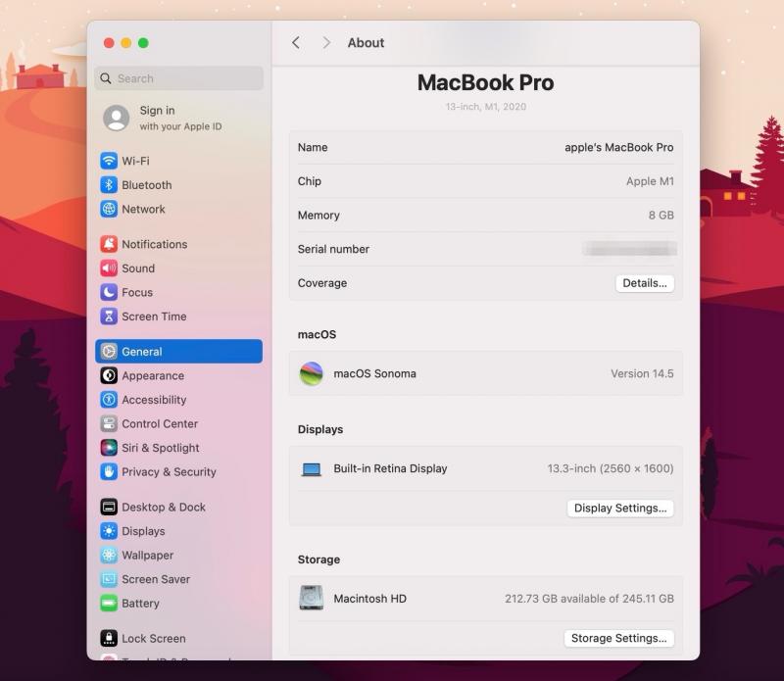Go forward with the right chevron
784x681 pixels.
pos(326,43)
